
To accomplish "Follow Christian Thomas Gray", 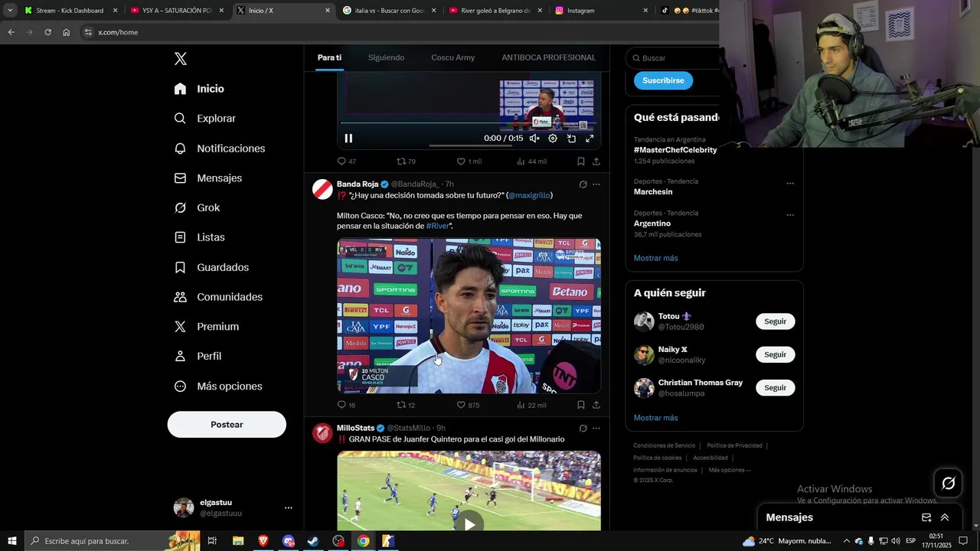I will [x=775, y=388].
